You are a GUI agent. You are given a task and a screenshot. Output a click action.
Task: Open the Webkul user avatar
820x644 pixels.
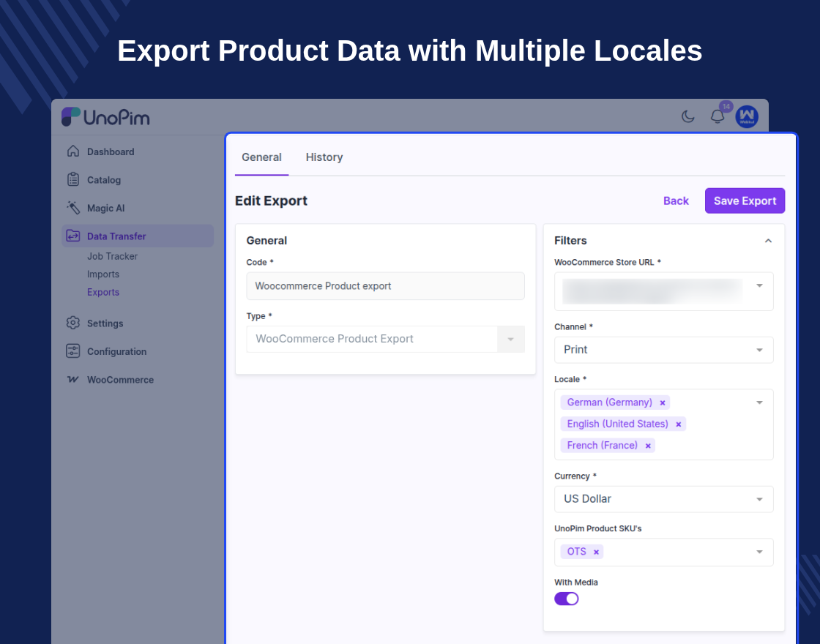[x=747, y=116]
